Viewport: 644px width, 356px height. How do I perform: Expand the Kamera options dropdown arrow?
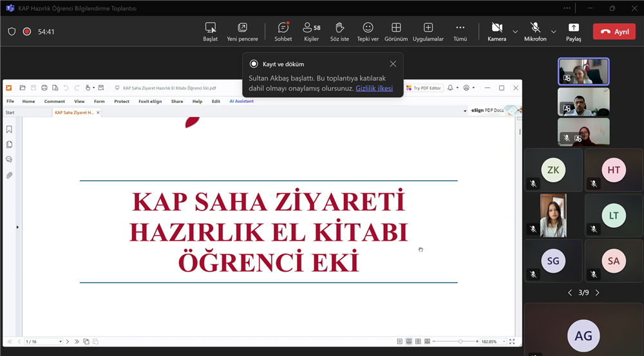tap(515, 32)
